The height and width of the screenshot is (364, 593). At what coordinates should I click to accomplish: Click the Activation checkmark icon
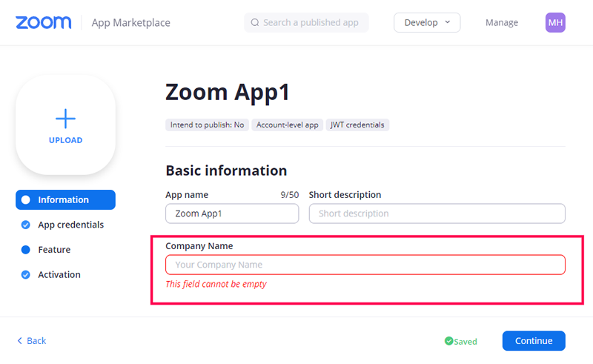pos(26,275)
